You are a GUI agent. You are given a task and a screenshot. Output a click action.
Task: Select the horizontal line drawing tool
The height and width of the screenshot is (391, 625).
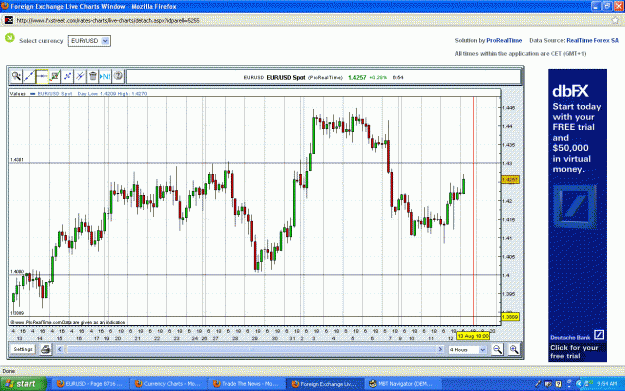[x=42, y=76]
